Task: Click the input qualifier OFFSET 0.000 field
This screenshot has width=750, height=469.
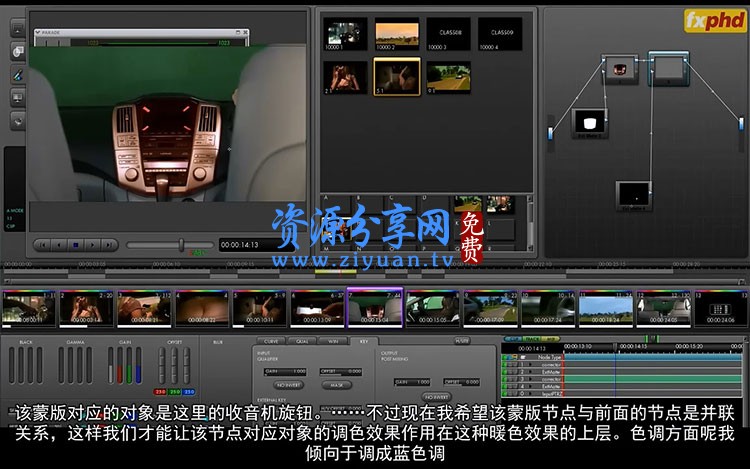Action: pos(341,371)
